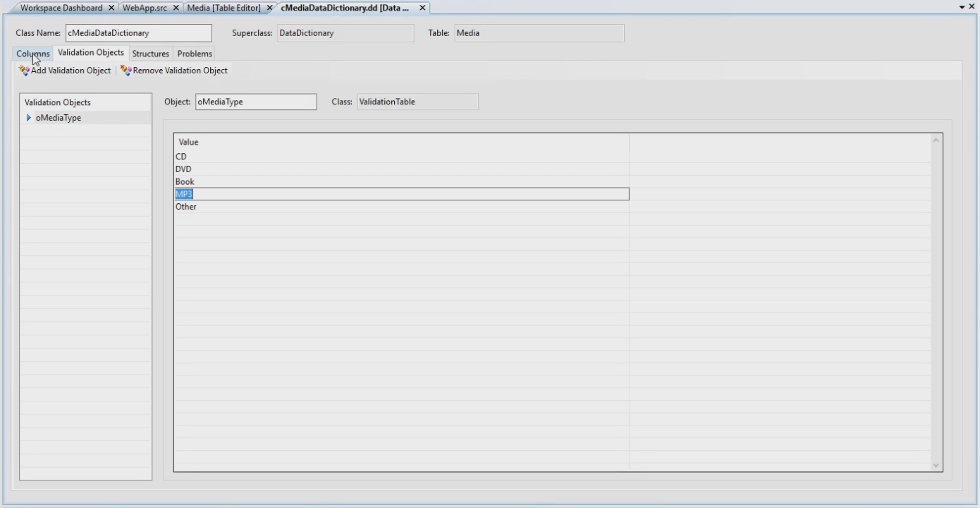The image size is (980, 508).
Task: Close the Media Table Editor tab
Action: 269,8
